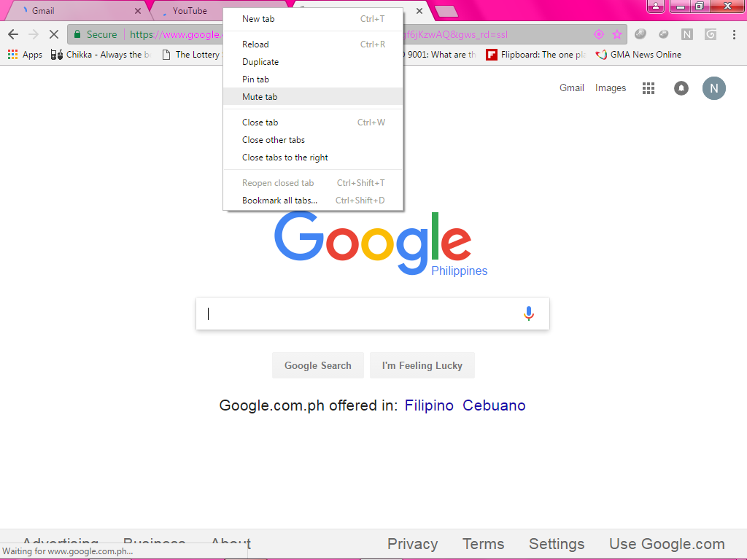Image resolution: width=747 pixels, height=560 pixels.
Task: Select Reload from the context menu
Action: point(313,44)
